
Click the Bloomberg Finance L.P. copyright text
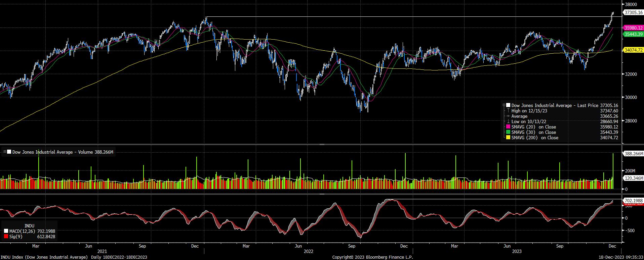[372, 257]
